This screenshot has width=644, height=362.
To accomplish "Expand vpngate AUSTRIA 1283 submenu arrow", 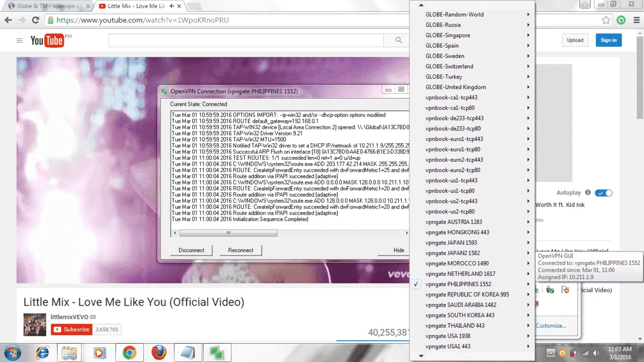I will tap(528, 222).
